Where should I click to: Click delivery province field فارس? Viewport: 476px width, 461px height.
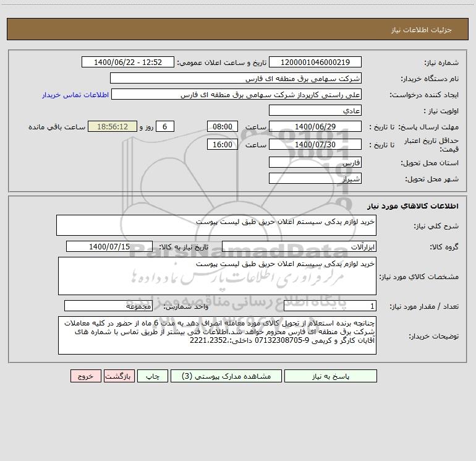click(x=315, y=162)
